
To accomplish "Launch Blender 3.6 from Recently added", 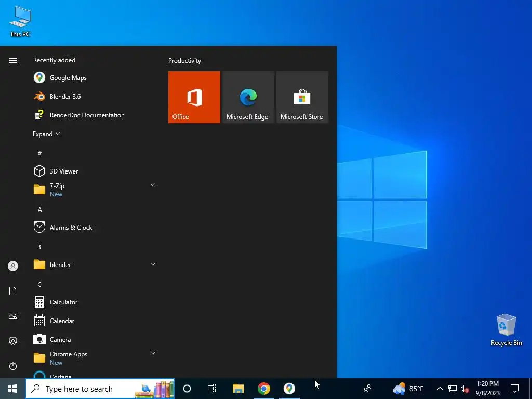I will click(x=94, y=96).
